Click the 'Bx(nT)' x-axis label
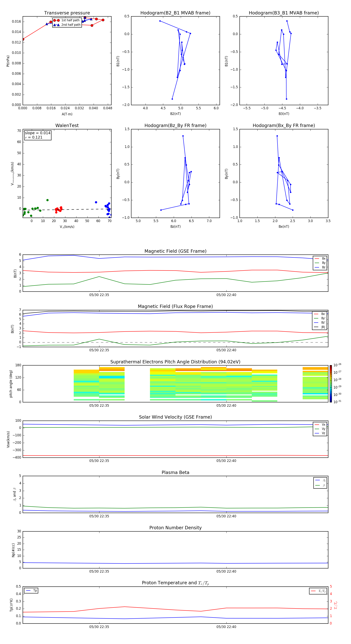This screenshot has width=351, height=644. click(x=284, y=227)
